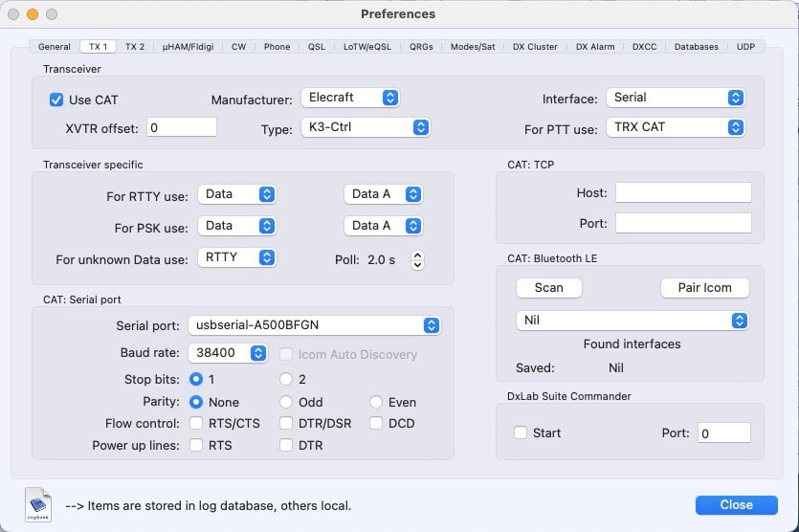Check the DxLab Suite Commander Start box

click(x=521, y=433)
